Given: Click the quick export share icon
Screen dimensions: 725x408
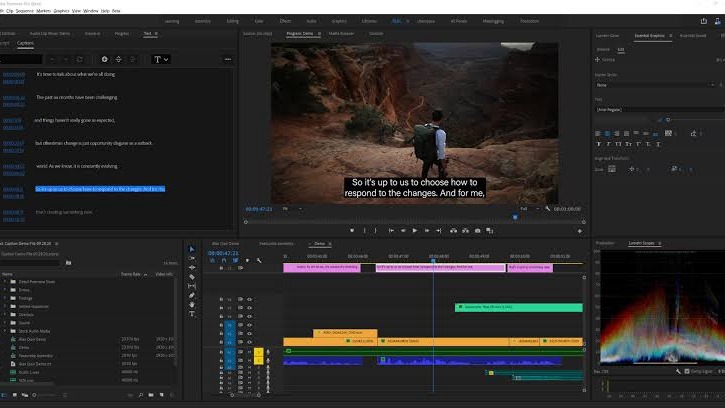Looking at the screenshot, I should (x=704, y=21).
